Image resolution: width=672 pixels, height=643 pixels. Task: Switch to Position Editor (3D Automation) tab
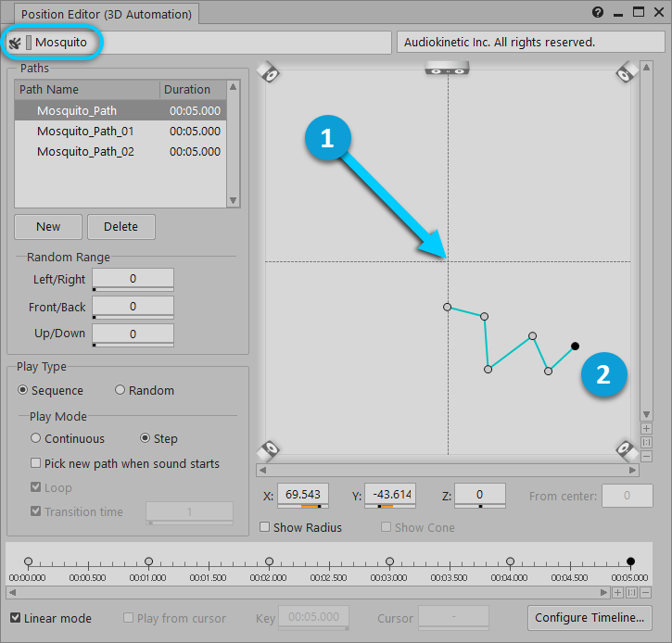tap(106, 14)
